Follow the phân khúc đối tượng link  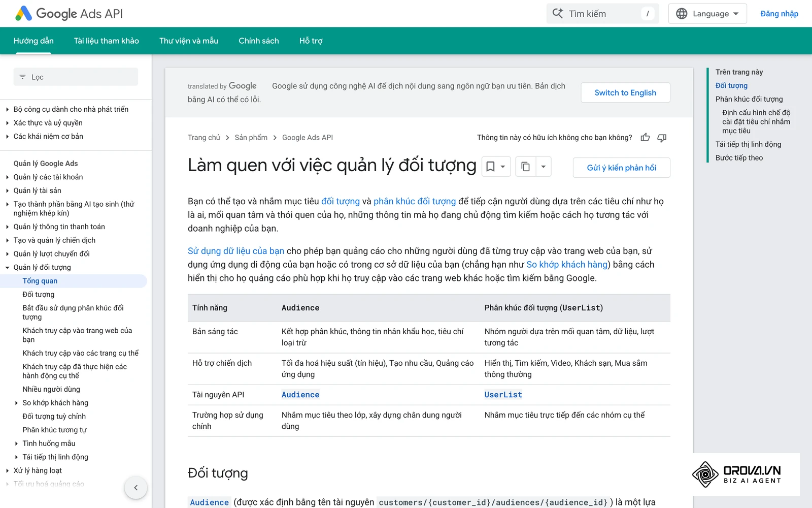click(415, 201)
